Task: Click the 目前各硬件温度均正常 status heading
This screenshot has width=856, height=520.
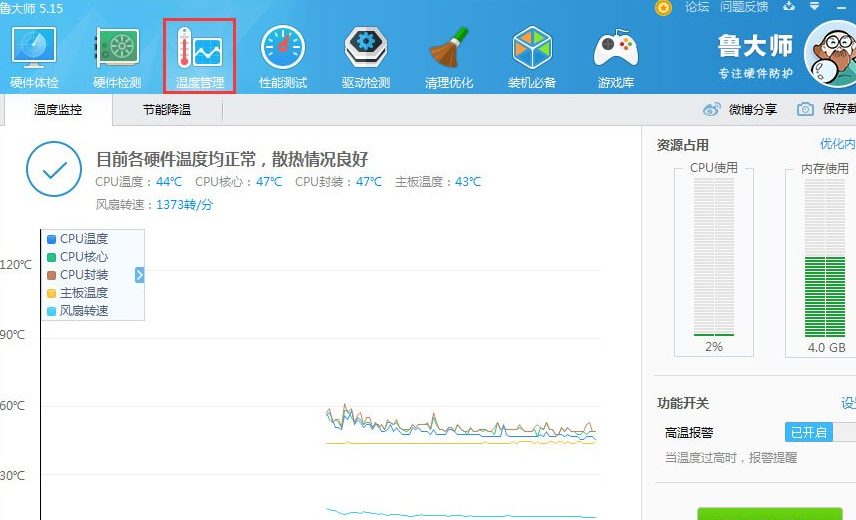Action: pyautogui.click(x=232, y=159)
